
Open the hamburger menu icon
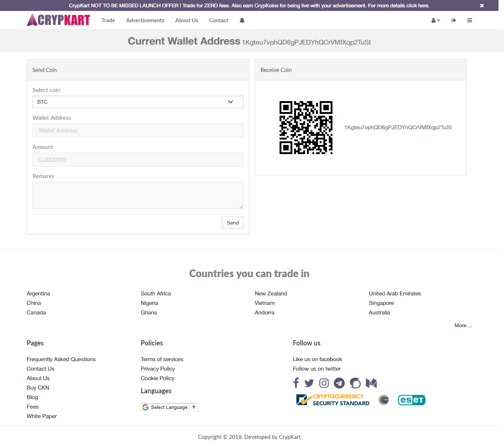coord(469,20)
